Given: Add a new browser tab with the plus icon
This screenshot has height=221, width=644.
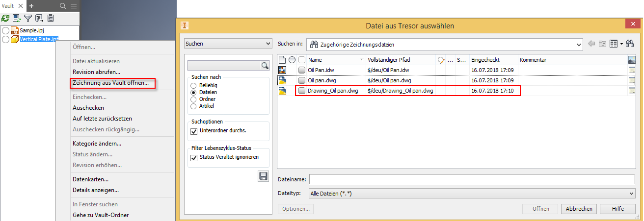Looking at the screenshot, I should 31,5.
